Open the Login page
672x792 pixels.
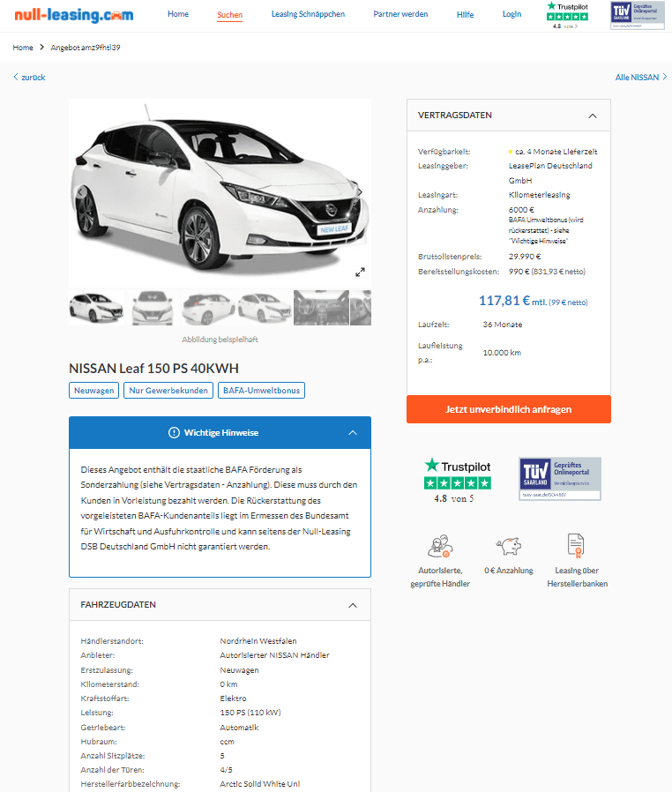pyautogui.click(x=512, y=14)
